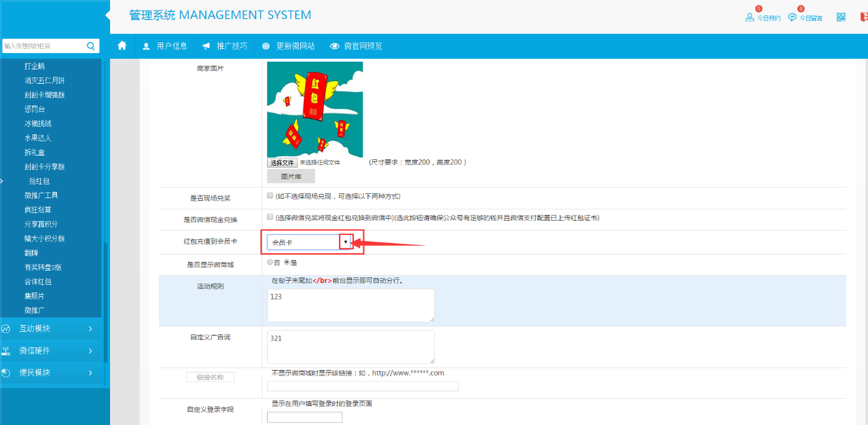This screenshot has height=425, width=868.
Task: Enable the 是否现场兑奖 checkbox
Action: tap(270, 196)
